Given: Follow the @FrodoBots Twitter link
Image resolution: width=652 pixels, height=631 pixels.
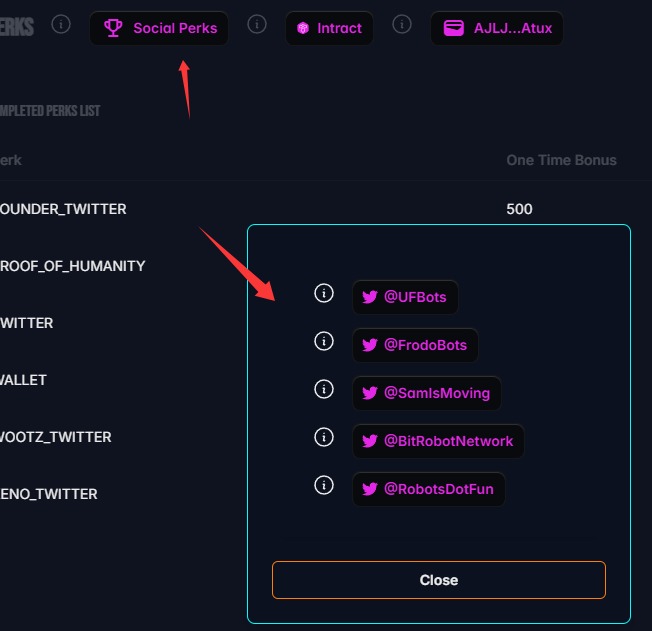Looking at the screenshot, I should click(415, 345).
